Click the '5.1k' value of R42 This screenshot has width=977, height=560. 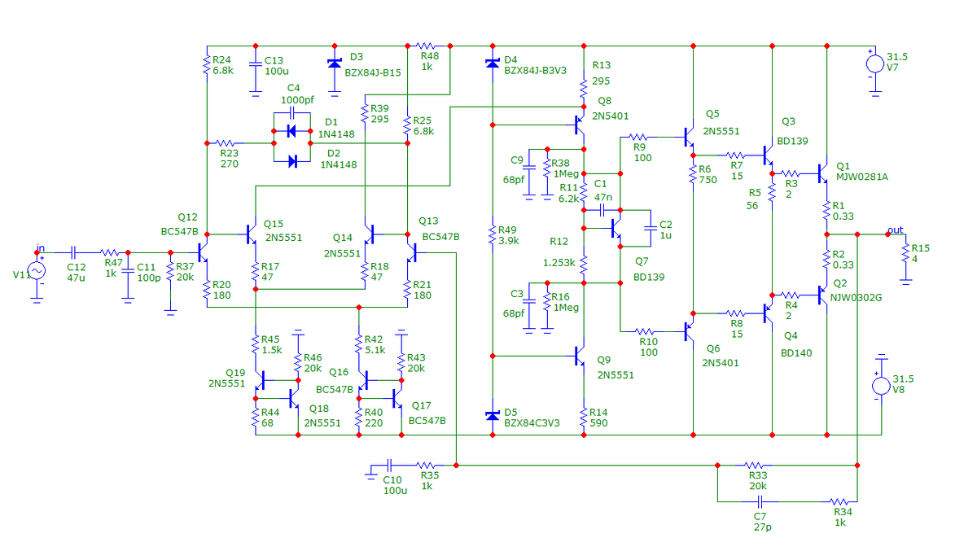pyautogui.click(x=375, y=350)
